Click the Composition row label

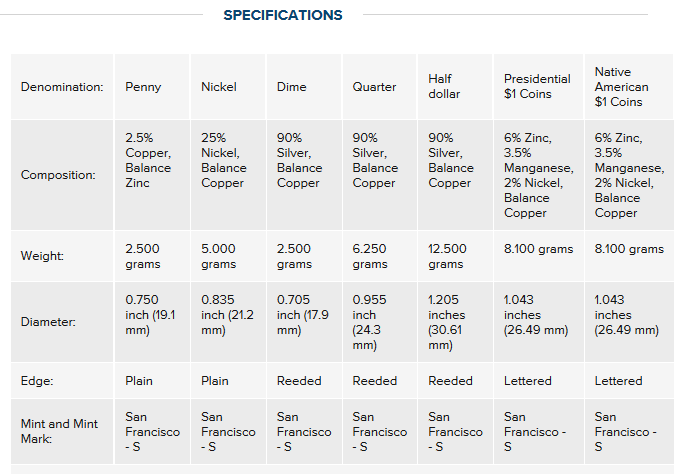(x=58, y=175)
